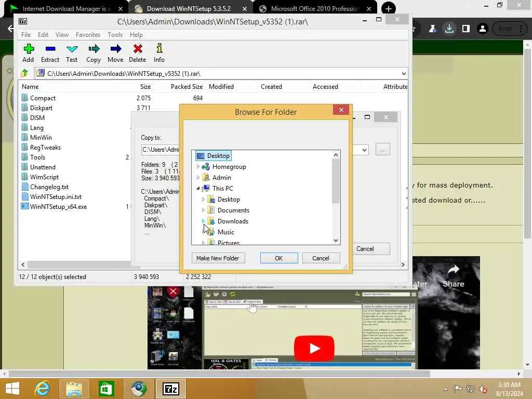Select the MinWin folder entry
The width and height of the screenshot is (532, 399).
[41, 137]
